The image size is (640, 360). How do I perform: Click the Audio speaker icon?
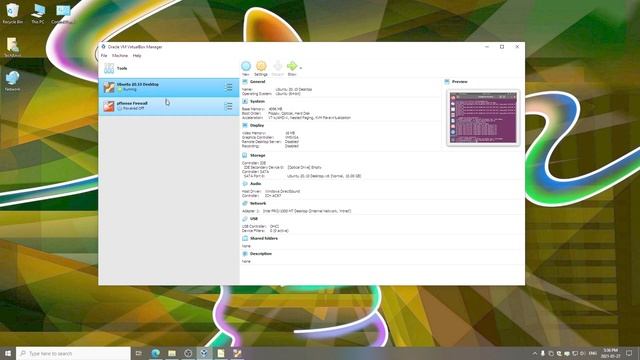(245, 184)
